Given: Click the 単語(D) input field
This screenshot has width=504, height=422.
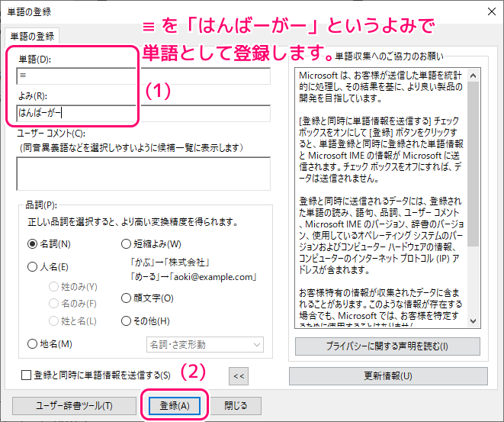Looking at the screenshot, I should coord(143,76).
